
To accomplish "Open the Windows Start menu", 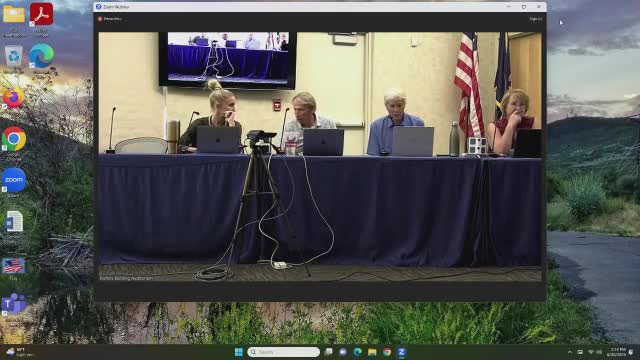I will click(x=239, y=352).
